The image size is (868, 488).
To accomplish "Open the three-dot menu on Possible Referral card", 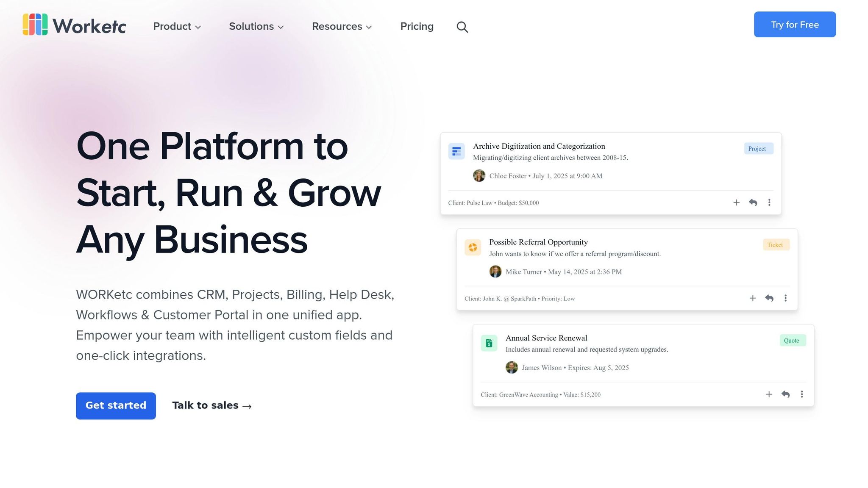I will coord(785,298).
